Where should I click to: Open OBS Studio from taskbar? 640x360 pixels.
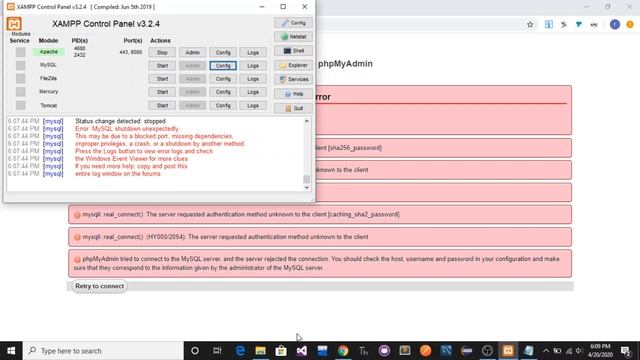(x=487, y=351)
